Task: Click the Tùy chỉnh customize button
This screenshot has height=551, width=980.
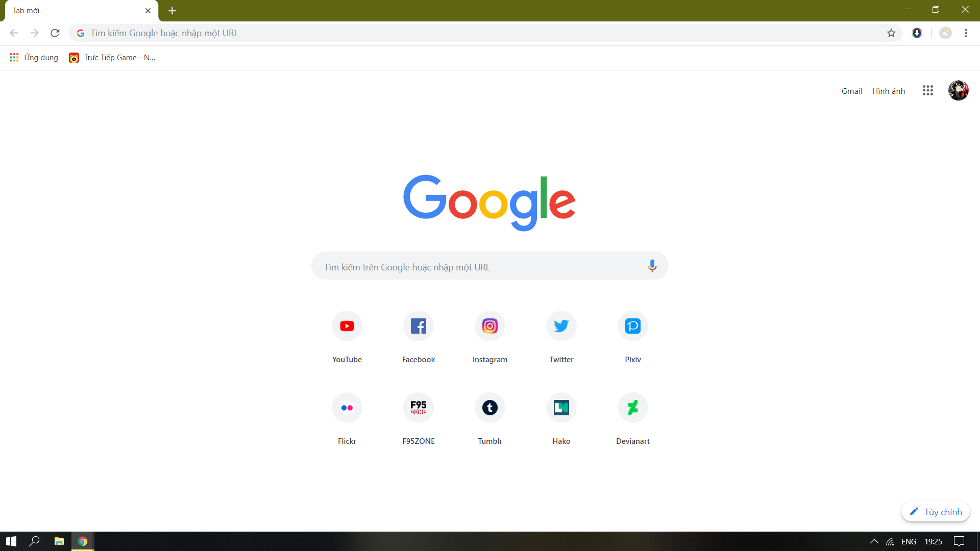Action: [938, 511]
